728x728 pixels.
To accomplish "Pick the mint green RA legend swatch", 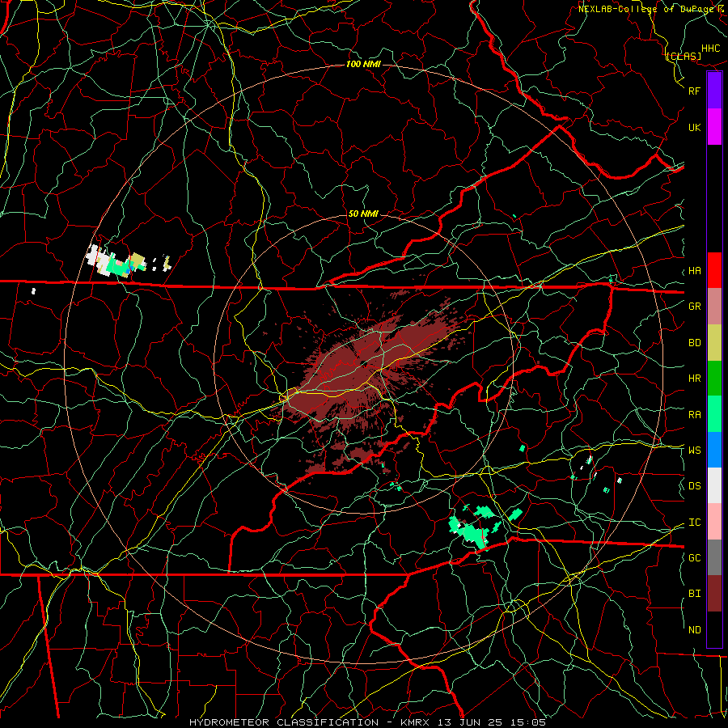I will (714, 414).
